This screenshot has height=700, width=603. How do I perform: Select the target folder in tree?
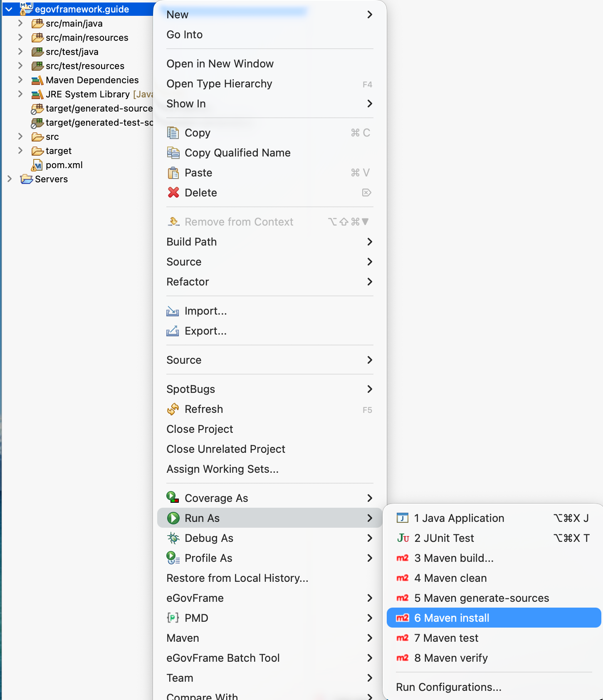pyautogui.click(x=58, y=151)
